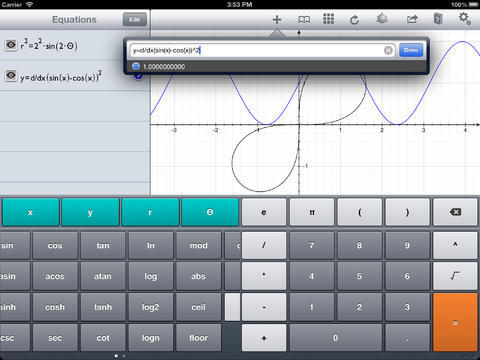Tap the square root key
This screenshot has height=360, width=480.
[455, 276]
